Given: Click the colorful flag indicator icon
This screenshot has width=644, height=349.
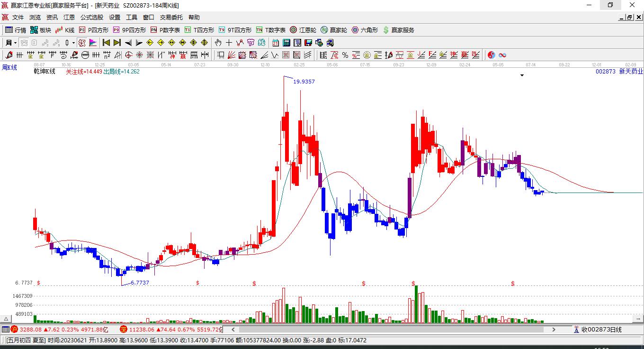Looking at the screenshot, I should 93,43.
